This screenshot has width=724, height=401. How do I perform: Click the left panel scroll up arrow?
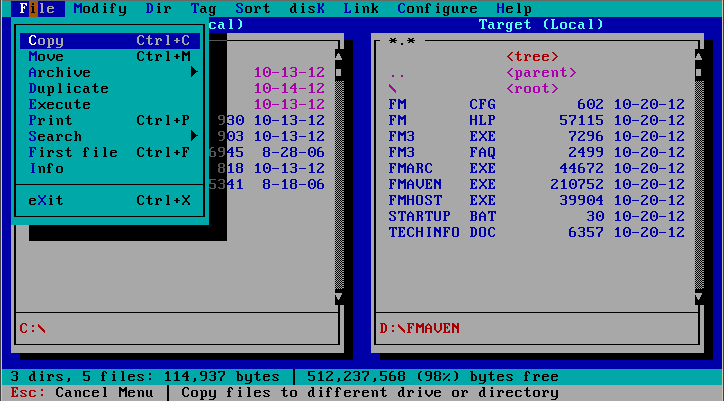[339, 56]
